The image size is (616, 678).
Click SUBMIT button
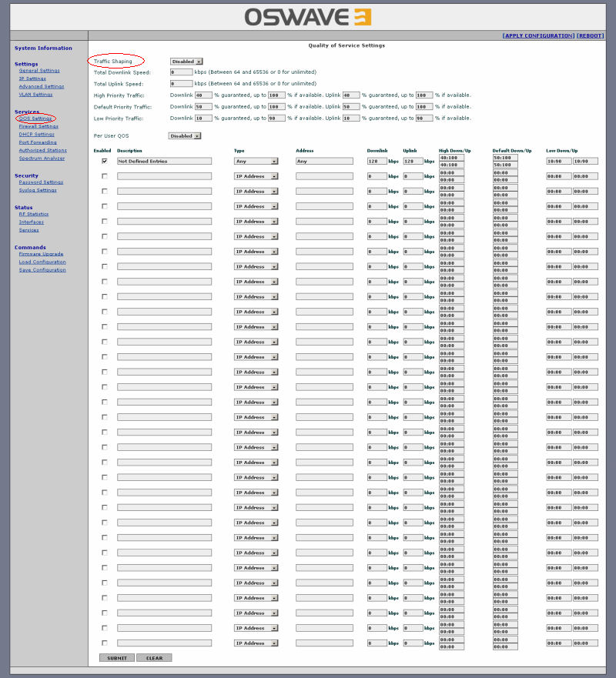click(x=117, y=658)
